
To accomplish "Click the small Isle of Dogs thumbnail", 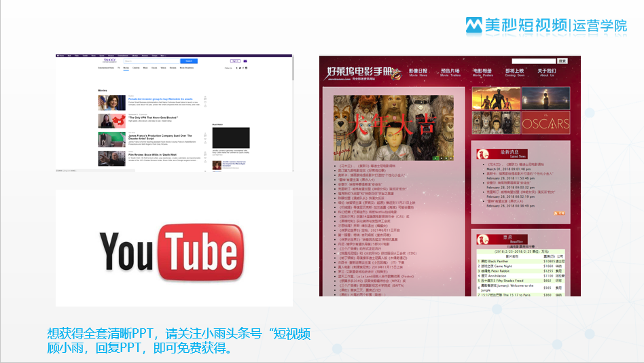I will (496, 122).
